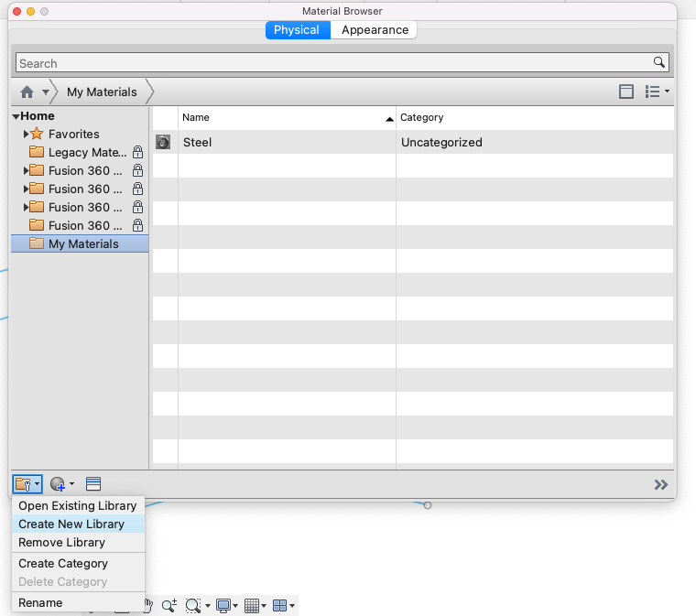
Task: Click the Search input field
Action: [342, 62]
